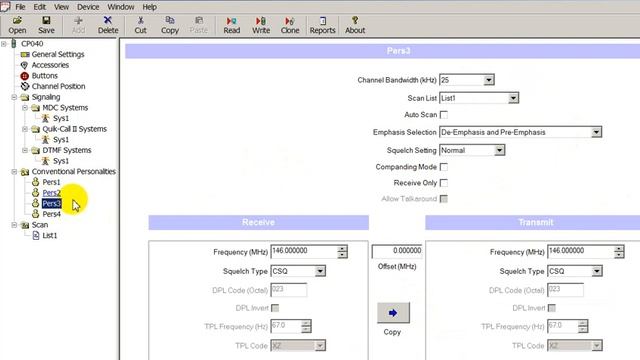
Task: Select Pers2 personality
Action: pyautogui.click(x=51, y=193)
